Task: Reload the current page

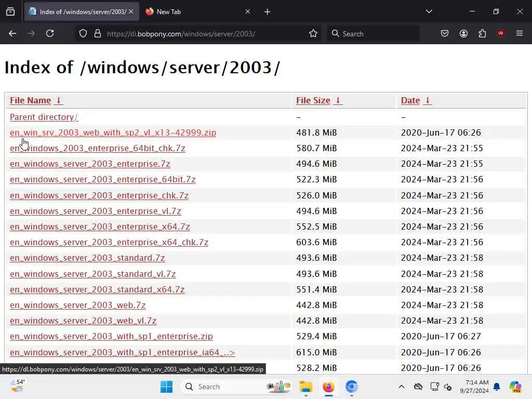Action: click(50, 33)
